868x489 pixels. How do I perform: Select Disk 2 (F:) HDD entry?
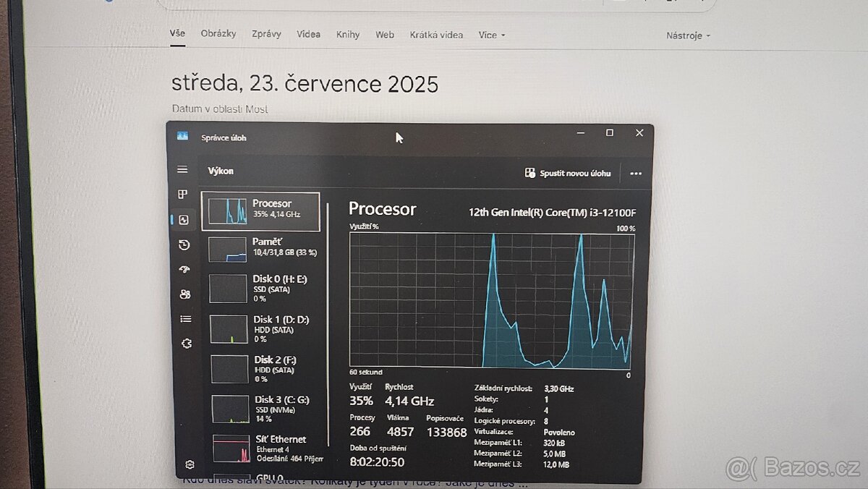(x=265, y=369)
